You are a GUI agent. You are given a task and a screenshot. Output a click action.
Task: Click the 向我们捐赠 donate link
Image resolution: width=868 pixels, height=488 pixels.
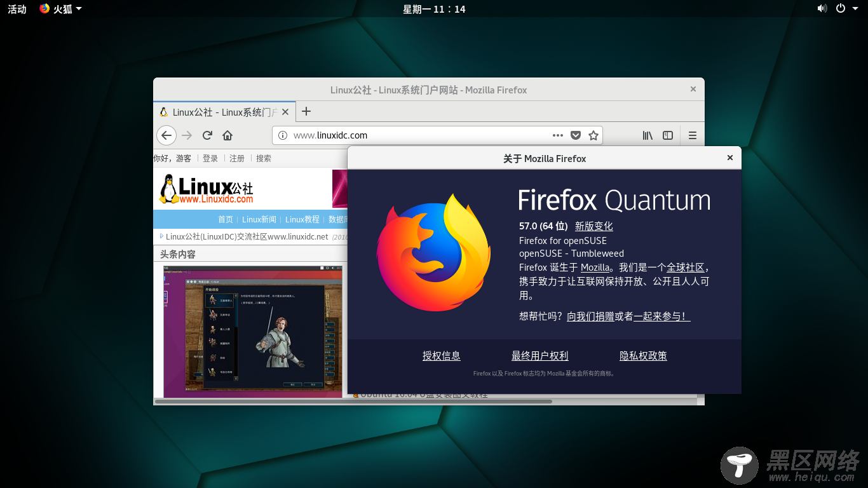(591, 316)
